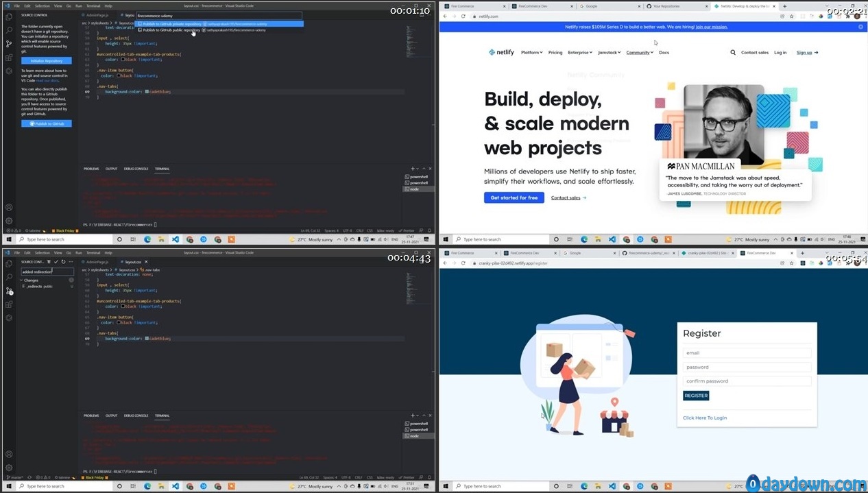Click Get started for free on Netlify
Screen dimensions: 868x493
(x=514, y=197)
